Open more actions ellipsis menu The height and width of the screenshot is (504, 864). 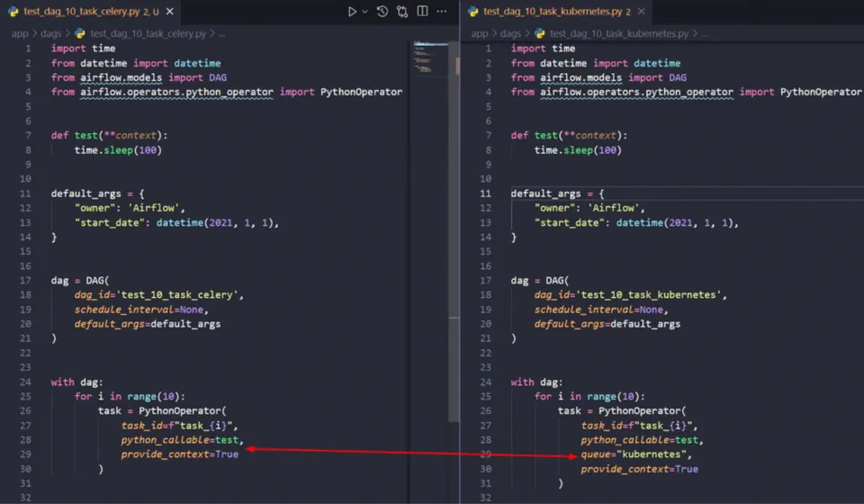[441, 11]
